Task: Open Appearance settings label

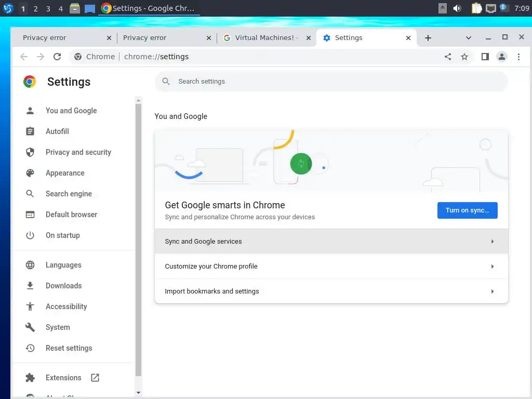Action: 65,173
